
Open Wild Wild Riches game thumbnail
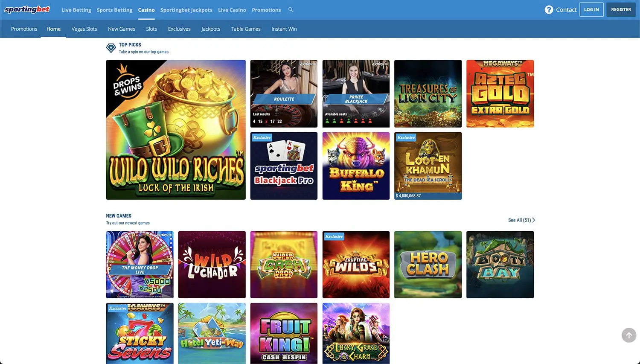[x=176, y=130]
